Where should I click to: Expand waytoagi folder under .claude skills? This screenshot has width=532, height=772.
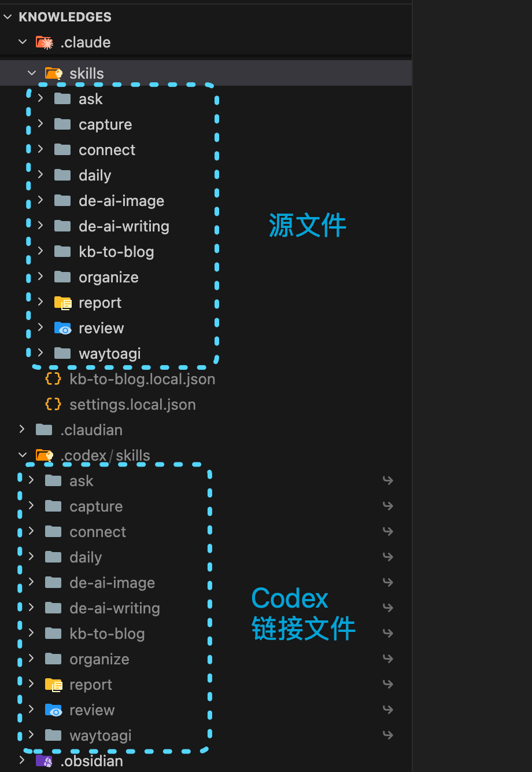pos(40,354)
